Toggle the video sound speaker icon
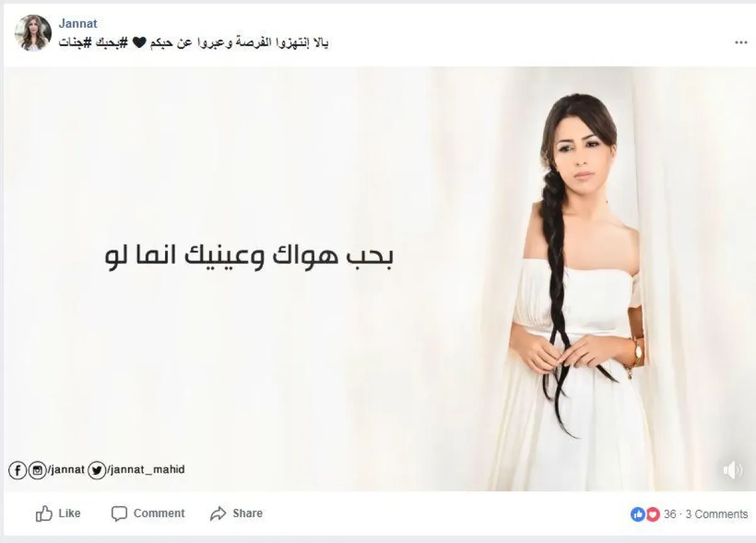Screen dimensions: 756x543 pos(732,470)
